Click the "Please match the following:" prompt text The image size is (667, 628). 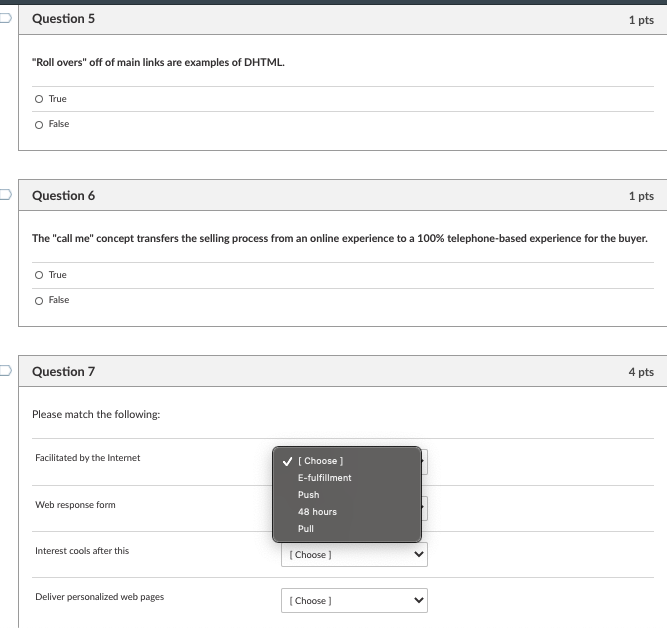96,414
